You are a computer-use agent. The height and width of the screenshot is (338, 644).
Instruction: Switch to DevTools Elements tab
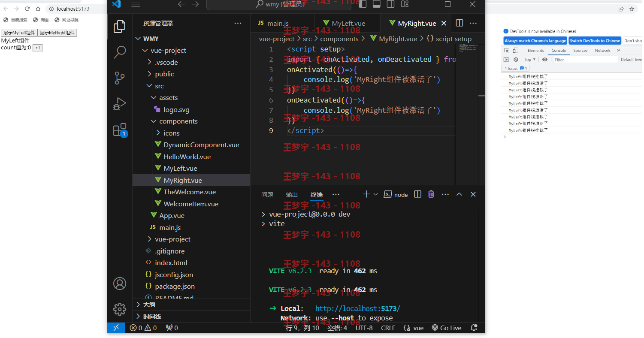tap(536, 50)
